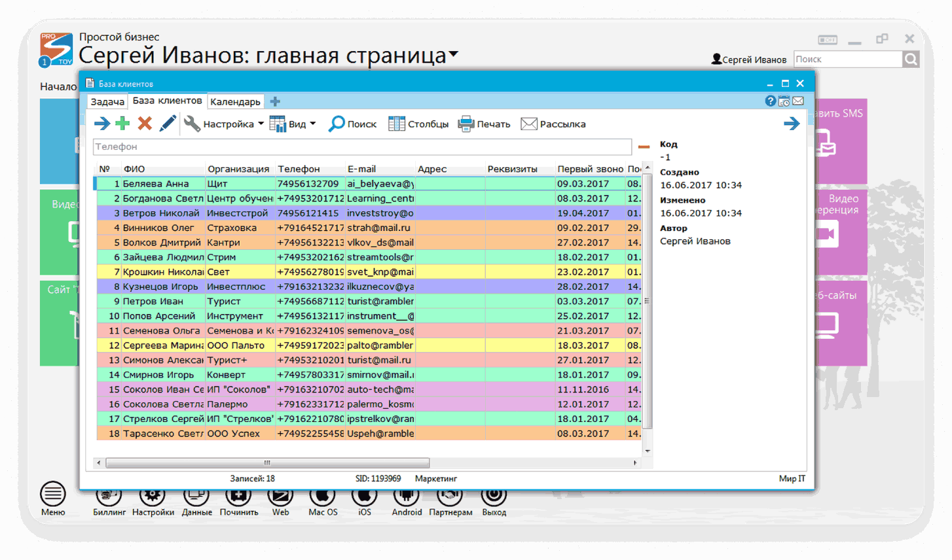Open Настройки gear in bottom bar
Screen dimensions: 952x560
(x=153, y=502)
